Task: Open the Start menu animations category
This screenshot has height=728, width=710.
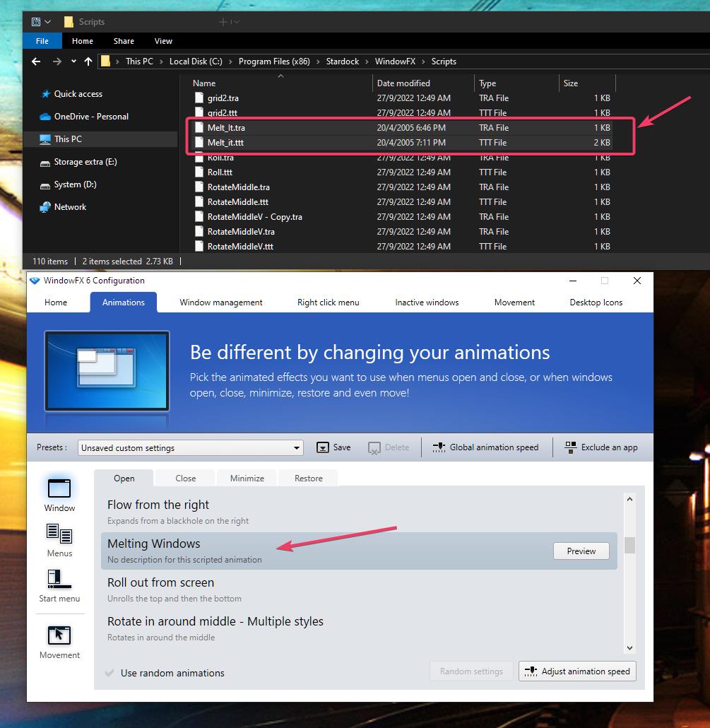Action: click(x=59, y=579)
